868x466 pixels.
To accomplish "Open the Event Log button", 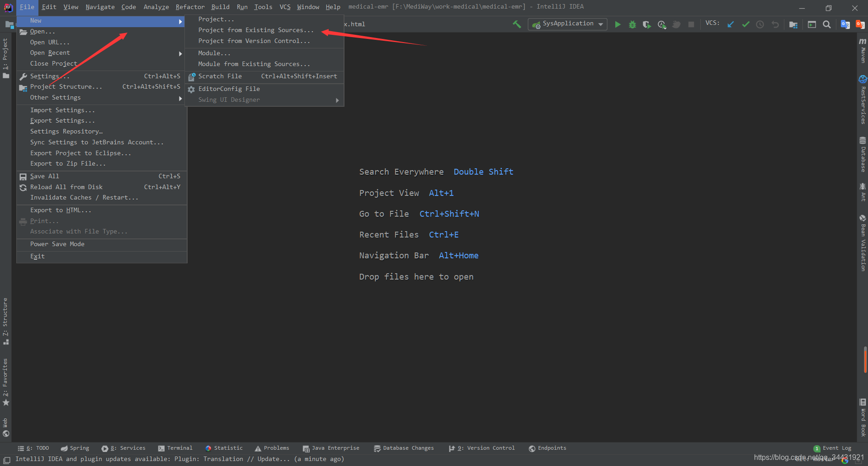I will (x=832, y=448).
